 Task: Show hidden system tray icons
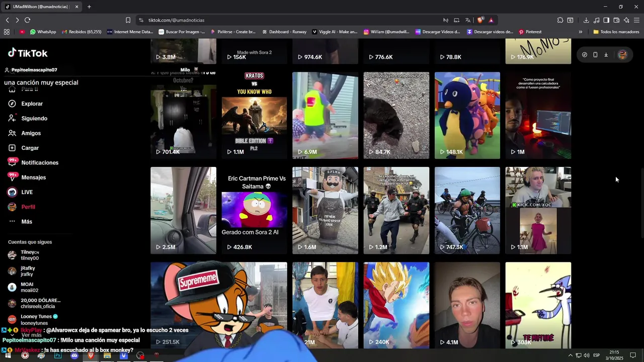570,355
